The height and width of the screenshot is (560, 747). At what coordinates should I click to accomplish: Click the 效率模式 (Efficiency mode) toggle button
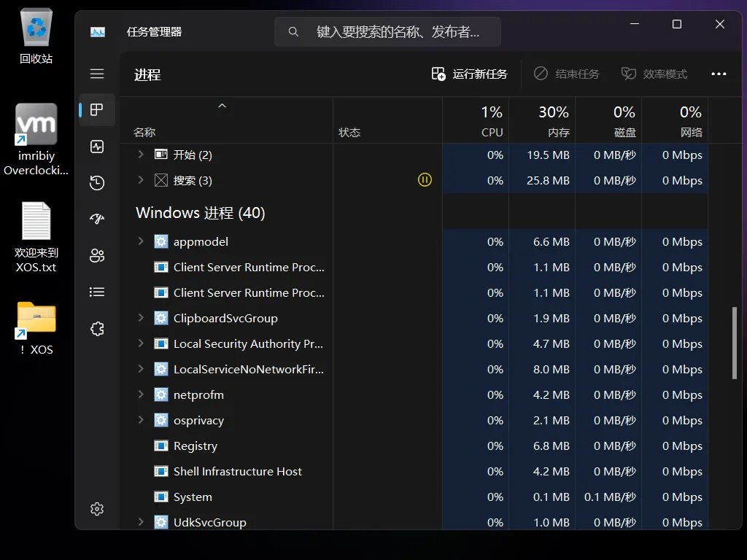[654, 74]
